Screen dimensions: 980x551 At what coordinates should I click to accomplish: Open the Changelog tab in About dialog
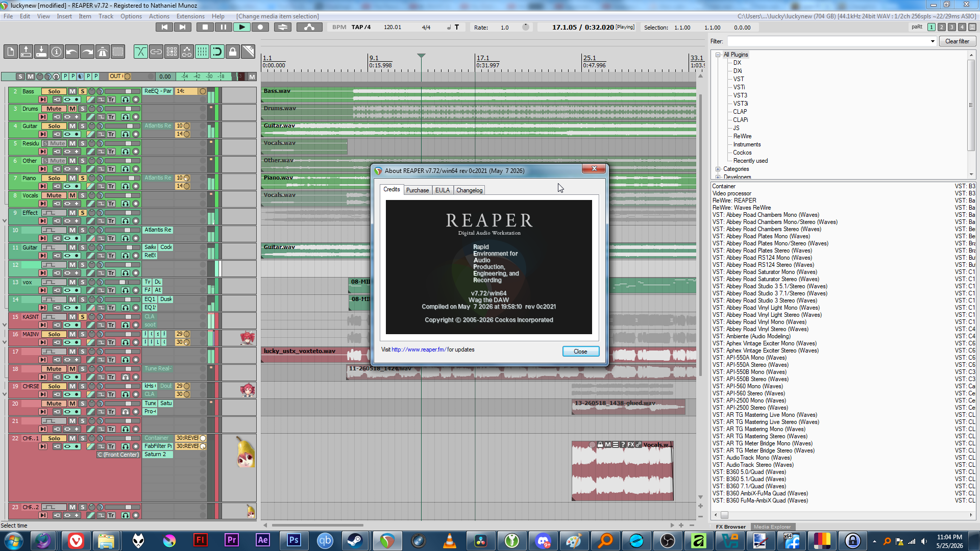tap(469, 190)
